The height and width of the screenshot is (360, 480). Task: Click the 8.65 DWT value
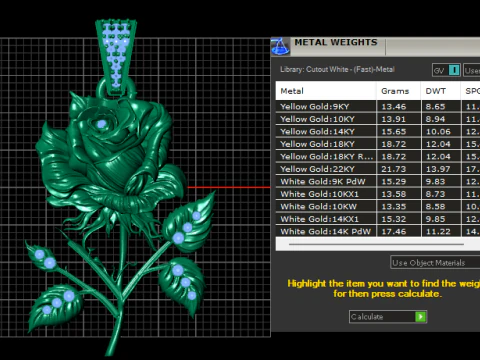pos(435,107)
